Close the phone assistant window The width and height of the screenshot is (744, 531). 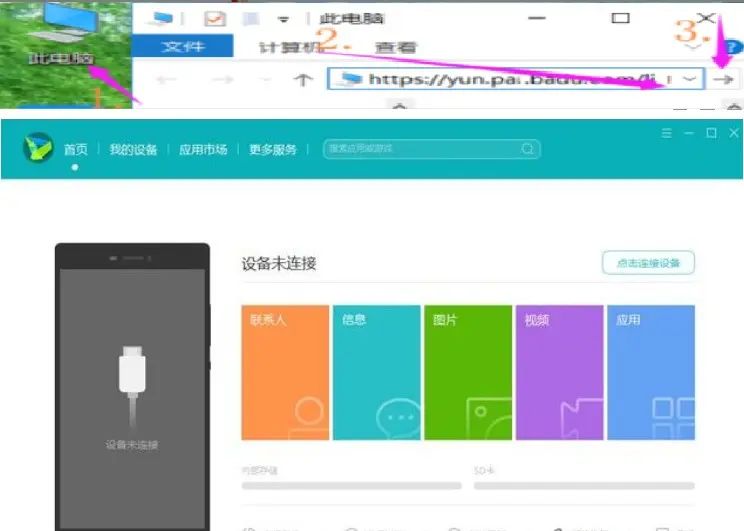pyautogui.click(x=734, y=133)
